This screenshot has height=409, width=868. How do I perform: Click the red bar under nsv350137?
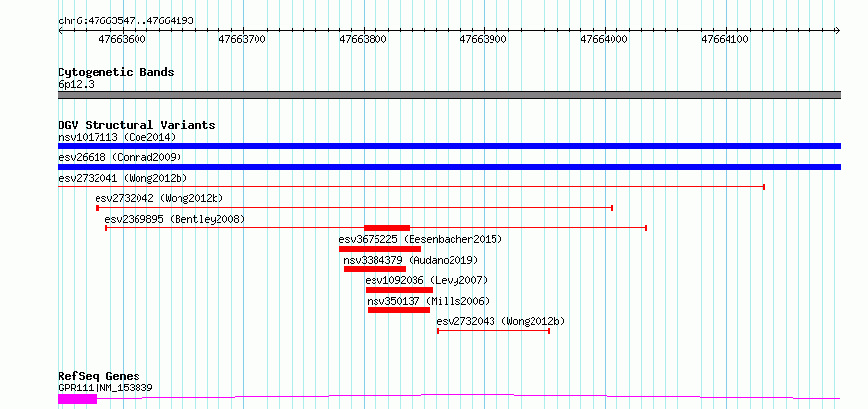click(x=399, y=310)
